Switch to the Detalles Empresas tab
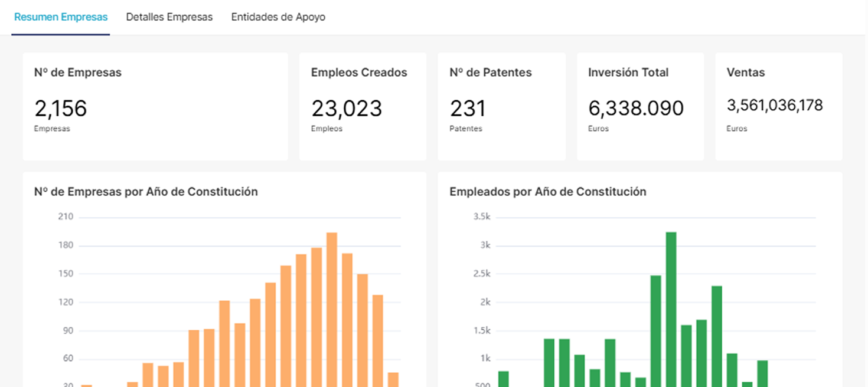 169,17
